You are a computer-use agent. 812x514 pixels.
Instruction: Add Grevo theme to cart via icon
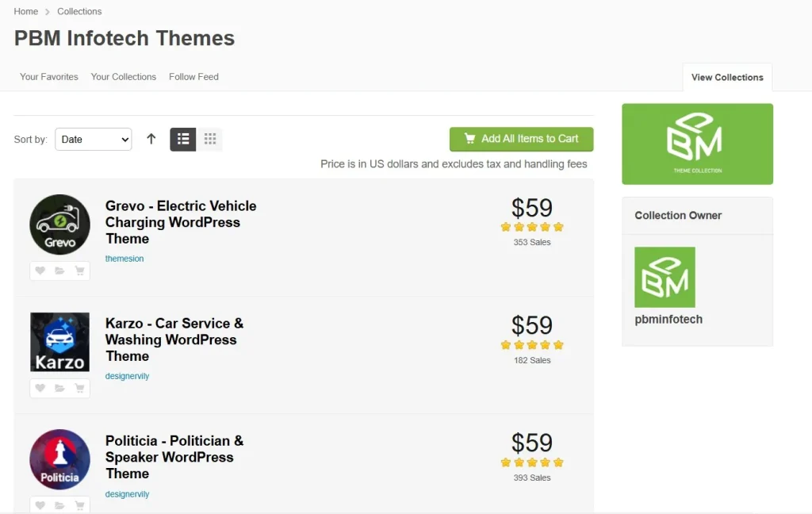click(x=79, y=270)
